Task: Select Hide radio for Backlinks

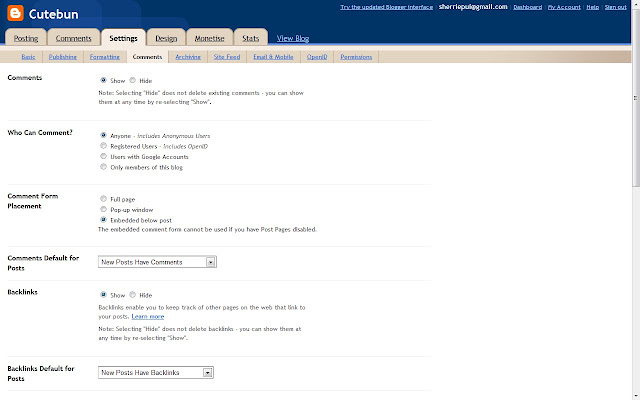Action: pos(132,295)
